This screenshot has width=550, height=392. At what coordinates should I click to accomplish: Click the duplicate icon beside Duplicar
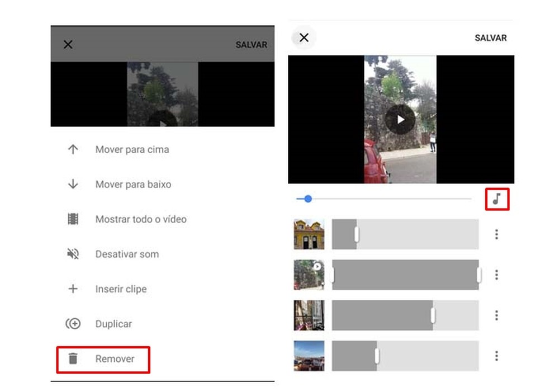coord(73,323)
